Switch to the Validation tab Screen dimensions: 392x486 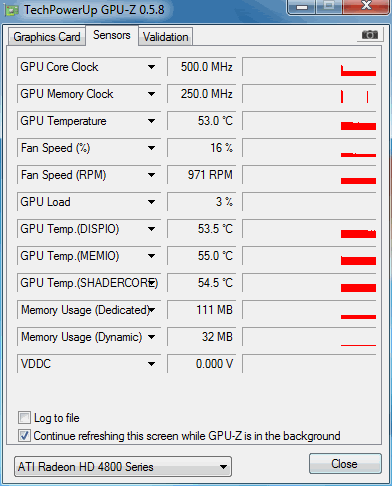click(x=165, y=37)
